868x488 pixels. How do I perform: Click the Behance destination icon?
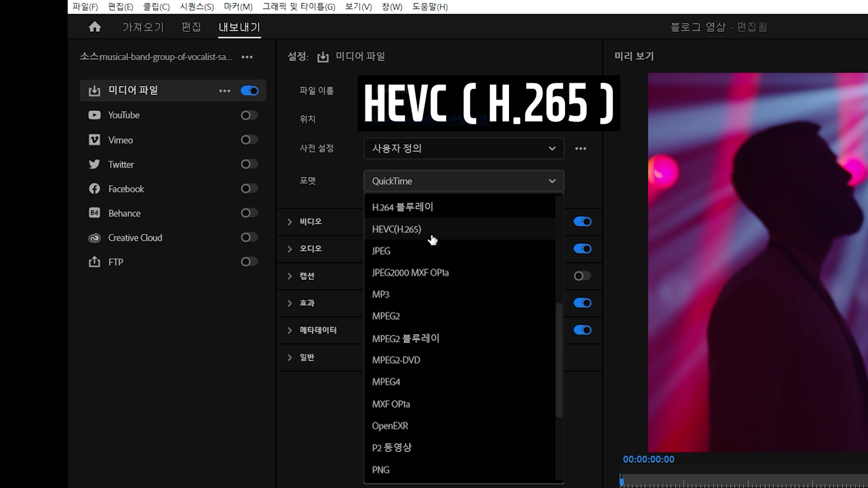[x=94, y=213]
